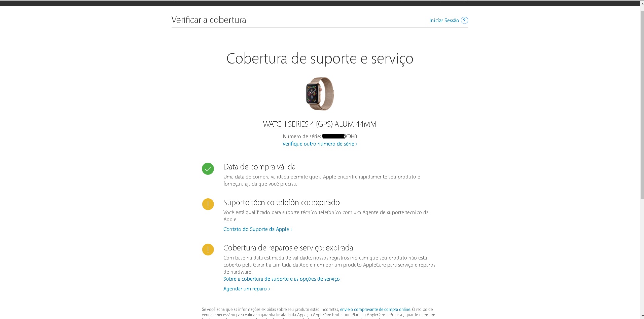This screenshot has height=319, width=644.
Task: Open Sobre a cobertura de suporte link
Action: [x=282, y=279]
